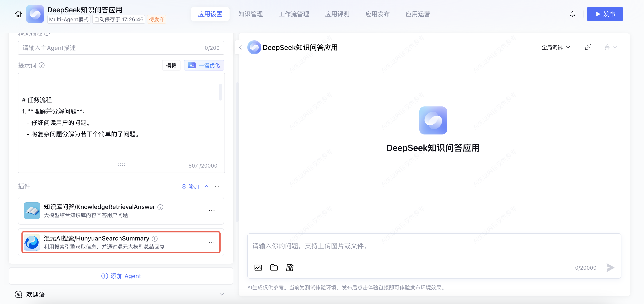Open the notification bell
Image resolution: width=644 pixels, height=304 pixels.
tap(572, 14)
